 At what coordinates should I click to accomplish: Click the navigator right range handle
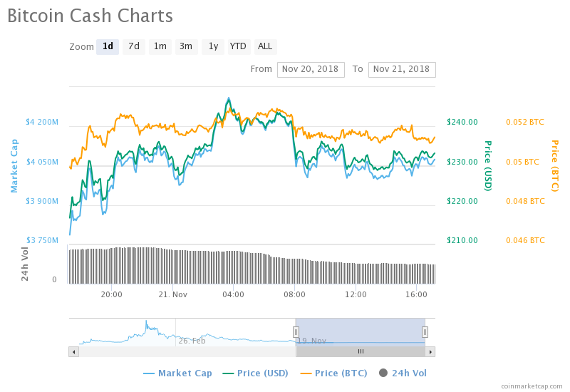[x=425, y=331]
